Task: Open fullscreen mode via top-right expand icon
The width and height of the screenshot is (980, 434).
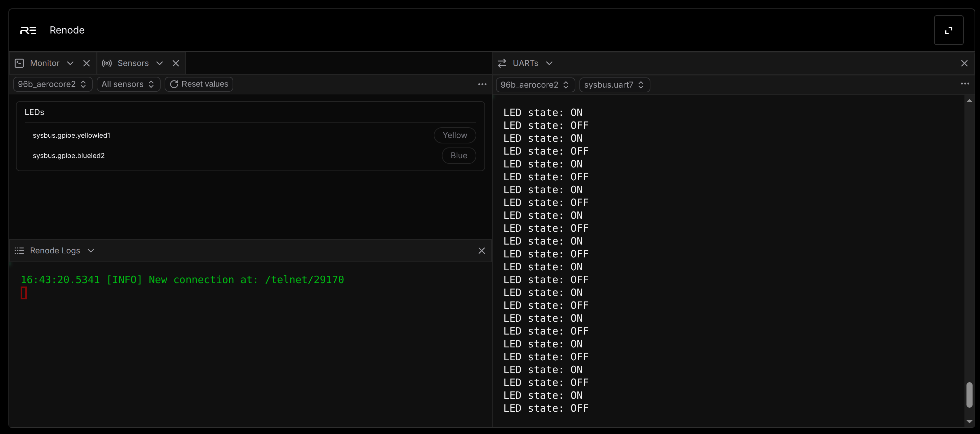Action: click(949, 30)
